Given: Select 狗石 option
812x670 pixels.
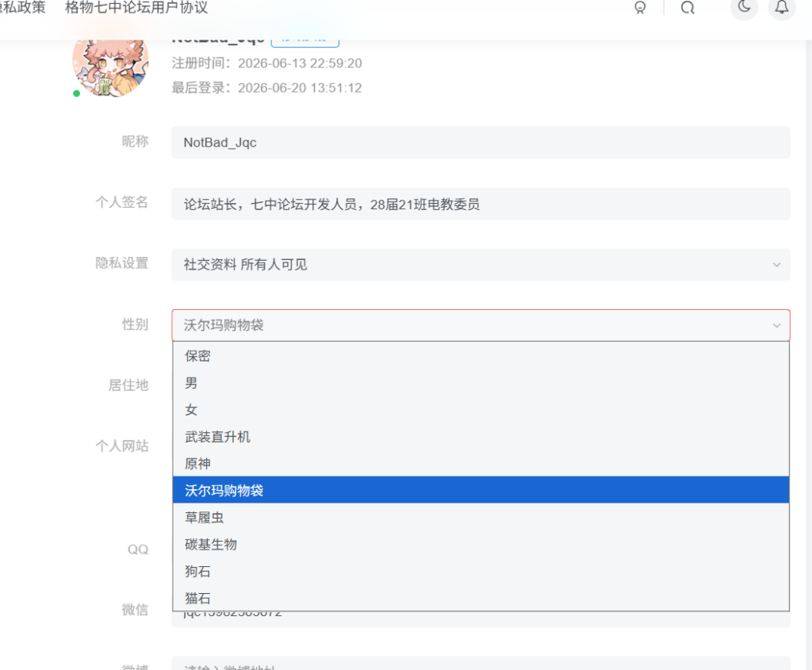Looking at the screenshot, I should [481, 571].
